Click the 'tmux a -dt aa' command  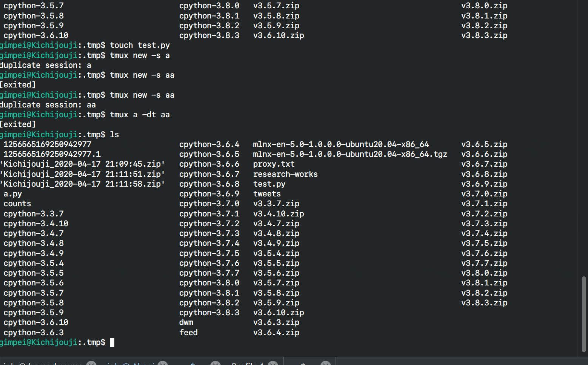tap(140, 115)
